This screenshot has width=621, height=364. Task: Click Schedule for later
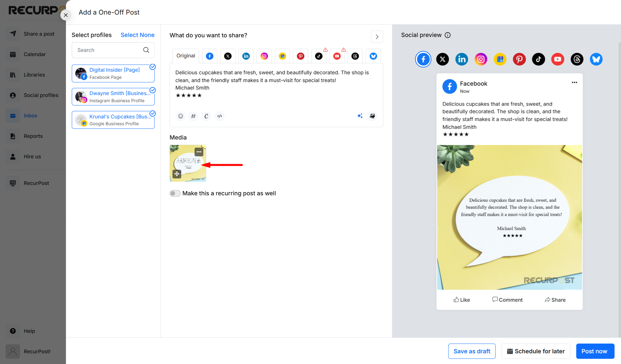point(536,351)
